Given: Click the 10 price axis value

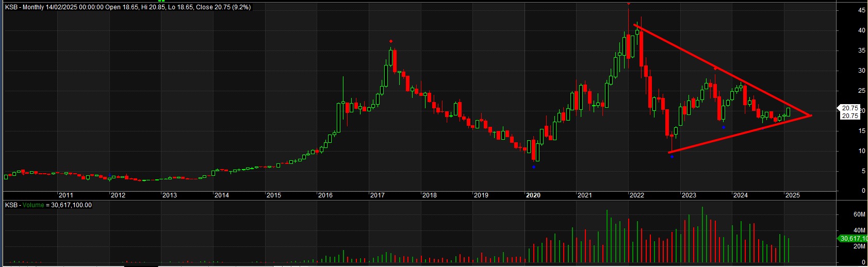Looking at the screenshot, I should tap(862, 151).
